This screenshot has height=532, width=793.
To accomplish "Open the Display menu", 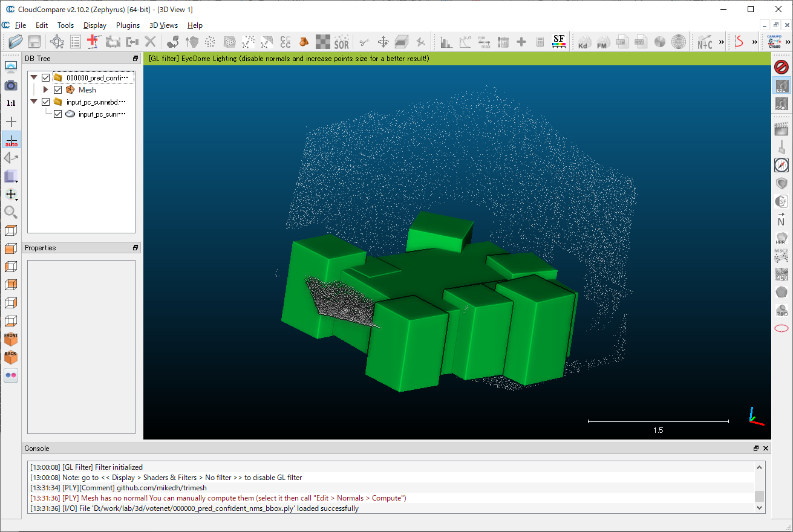I will 94,25.
